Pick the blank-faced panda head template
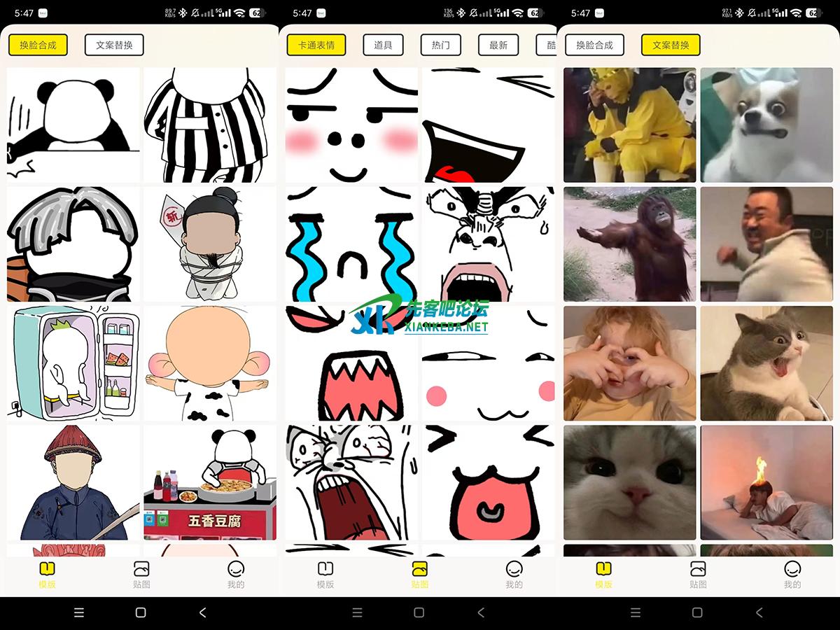This screenshot has width=840, height=630. (x=73, y=125)
